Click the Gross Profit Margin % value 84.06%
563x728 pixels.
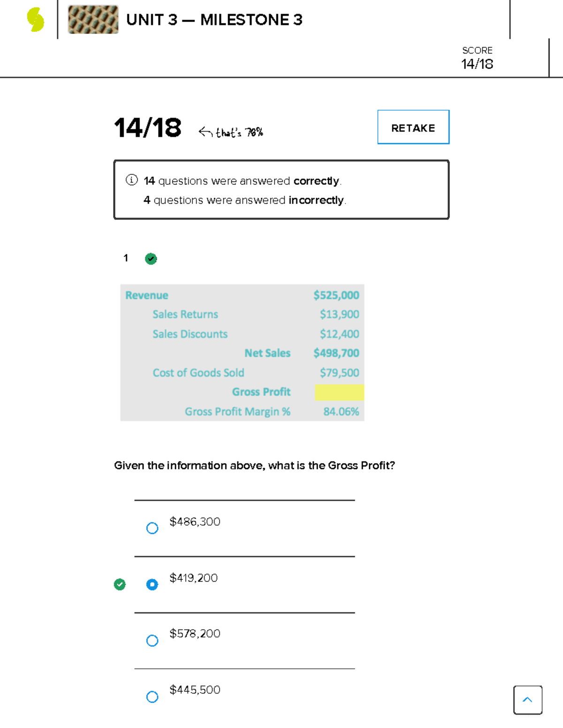pyautogui.click(x=341, y=412)
